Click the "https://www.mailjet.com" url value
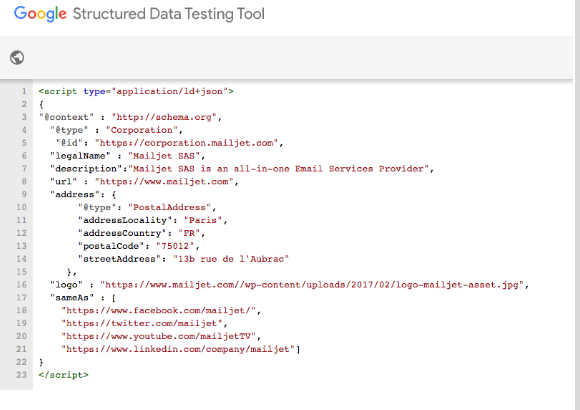580x410 pixels. coord(164,181)
